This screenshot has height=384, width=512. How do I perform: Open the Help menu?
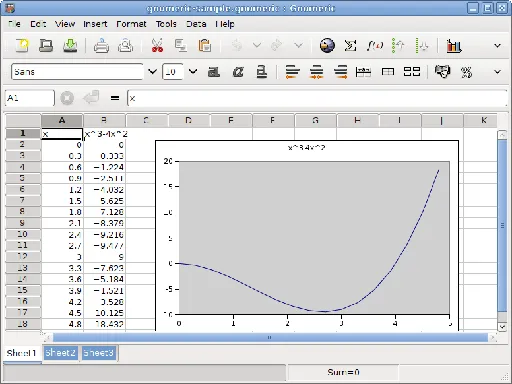[225, 24]
